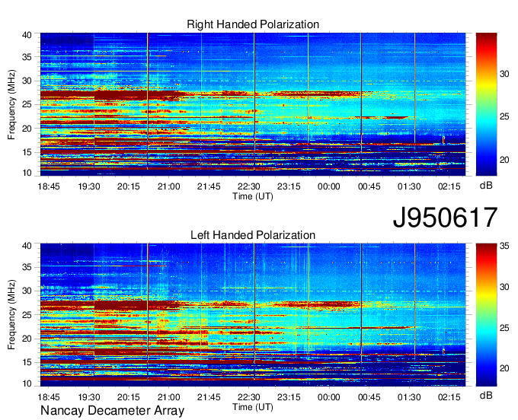Click the 00:45 time tick on Left Handed plot
Screen dimensions: 518x420
pyautogui.click(x=369, y=397)
